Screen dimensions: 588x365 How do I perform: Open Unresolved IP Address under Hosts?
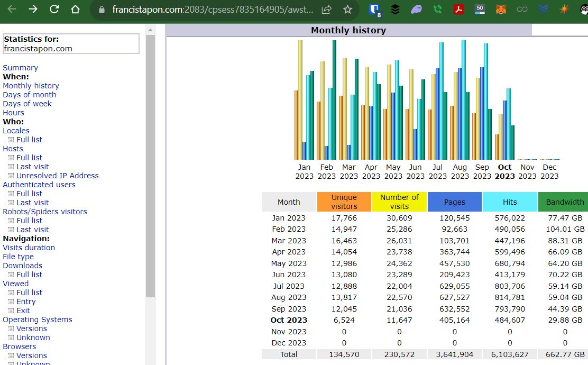[x=57, y=176]
